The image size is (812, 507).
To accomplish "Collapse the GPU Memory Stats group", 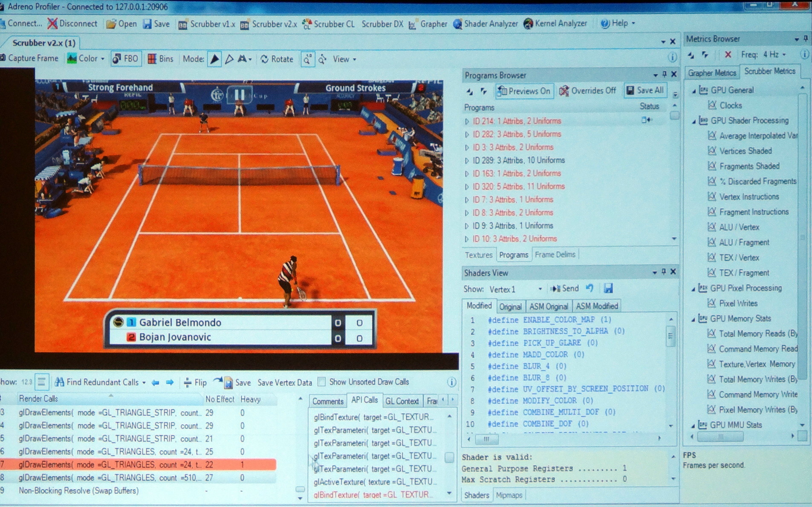I will [x=694, y=319].
